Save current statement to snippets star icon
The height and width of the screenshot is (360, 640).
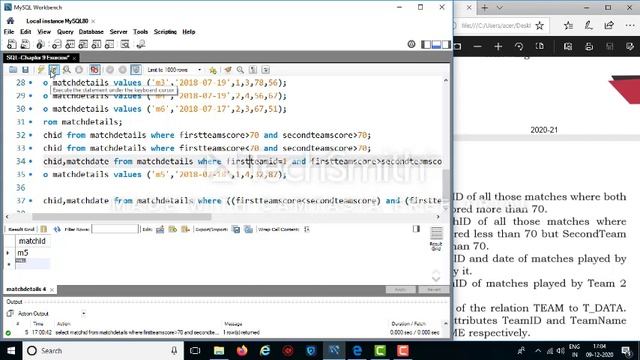[213, 70]
